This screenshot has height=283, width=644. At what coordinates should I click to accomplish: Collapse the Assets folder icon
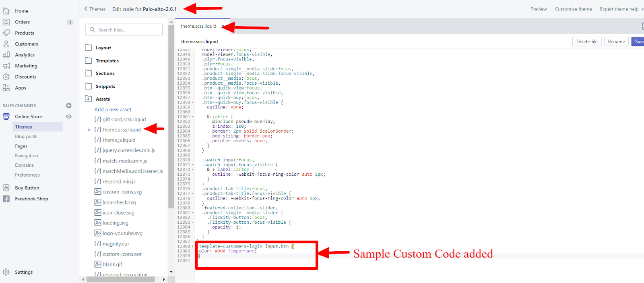[x=89, y=99]
